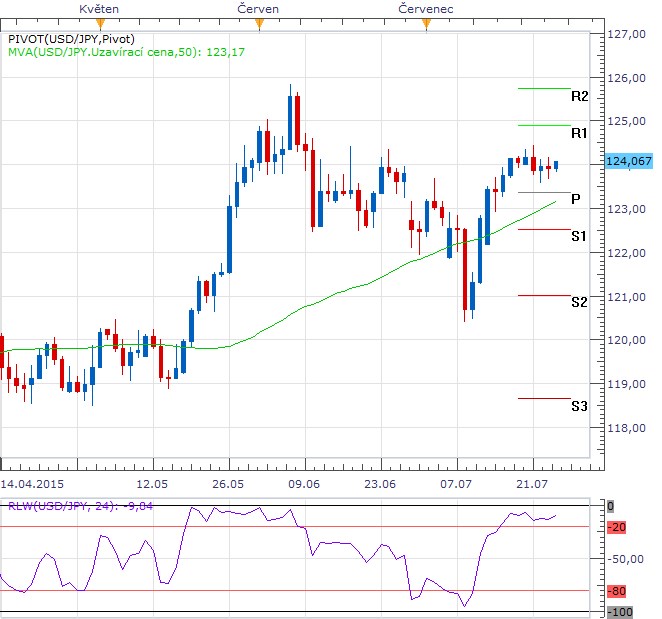Click the orange marker under Červenec
The image size is (662, 619).
tap(426, 24)
